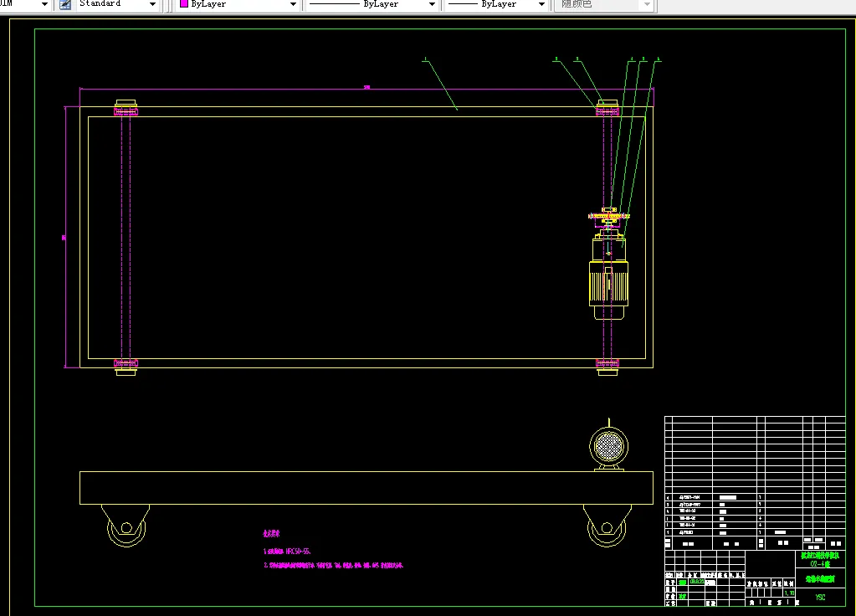Select the magenta horizontal dimension text above the frame
This screenshot has height=616, width=856.
[x=366, y=87]
